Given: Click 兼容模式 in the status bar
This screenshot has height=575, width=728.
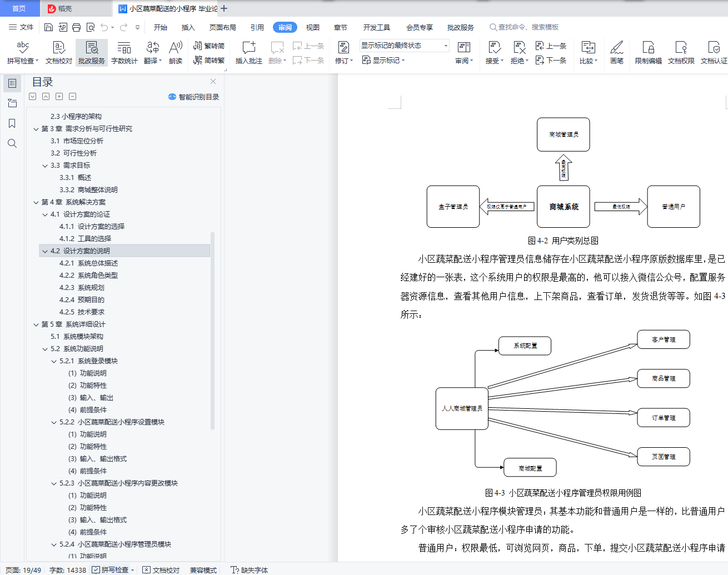Looking at the screenshot, I should tap(203, 570).
